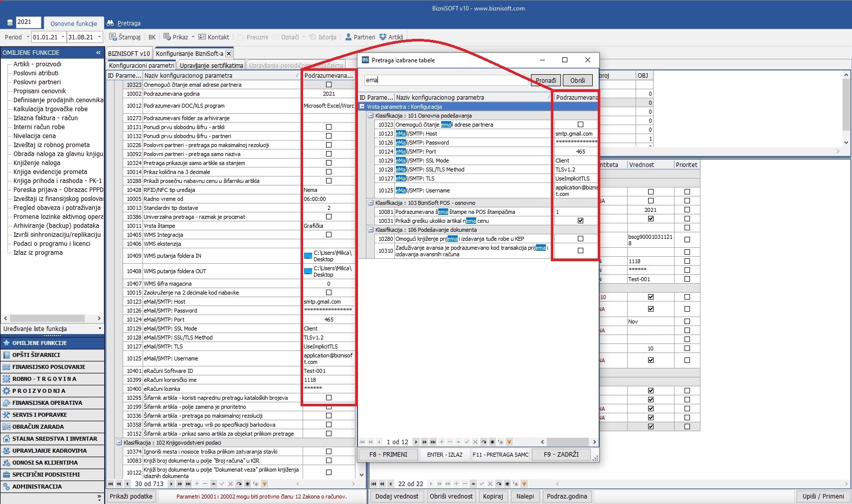Click the Štampaj printer icon

click(113, 37)
